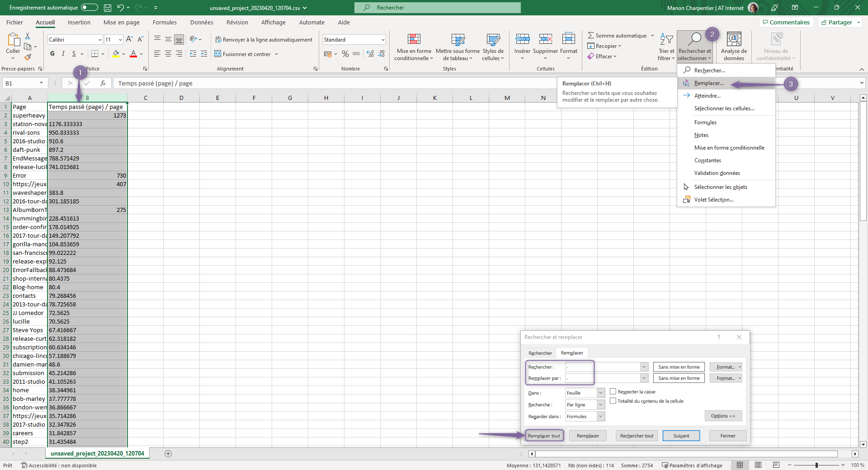
Task: Click the Rechercher text field in dialog
Action: tap(602, 367)
